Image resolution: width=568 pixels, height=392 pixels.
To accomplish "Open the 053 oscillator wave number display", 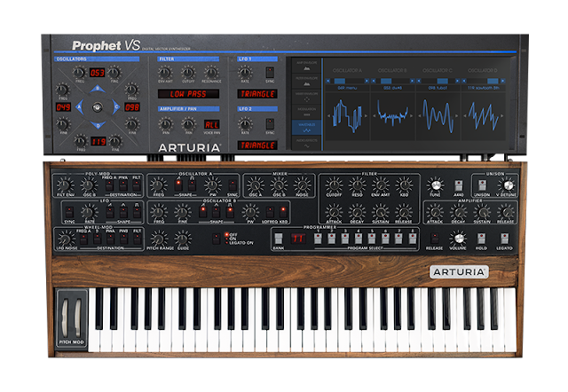I will click(97, 73).
